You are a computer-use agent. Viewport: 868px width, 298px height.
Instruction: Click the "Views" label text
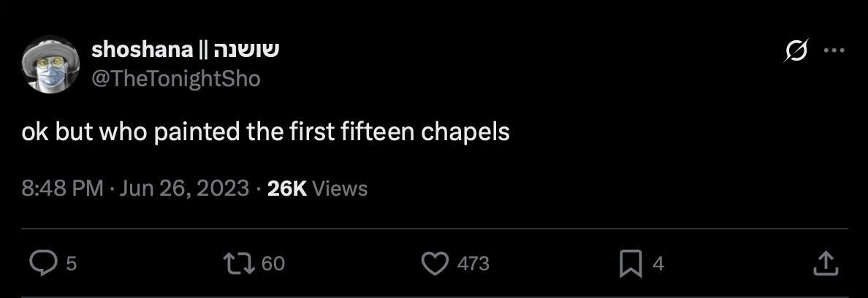point(340,188)
